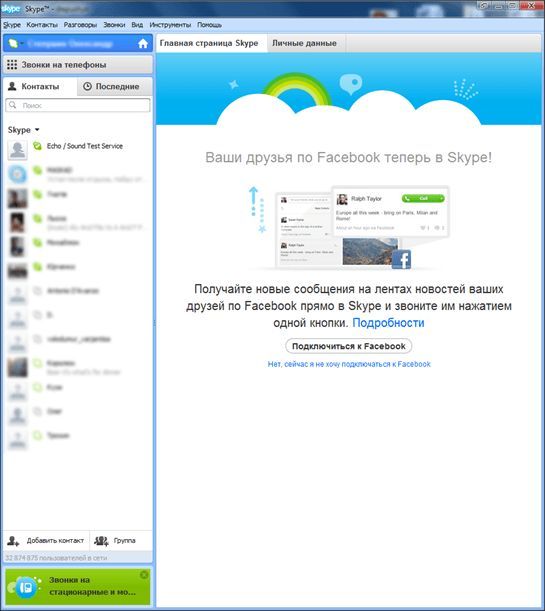
Task: Follow the Подробности link
Action: (388, 323)
